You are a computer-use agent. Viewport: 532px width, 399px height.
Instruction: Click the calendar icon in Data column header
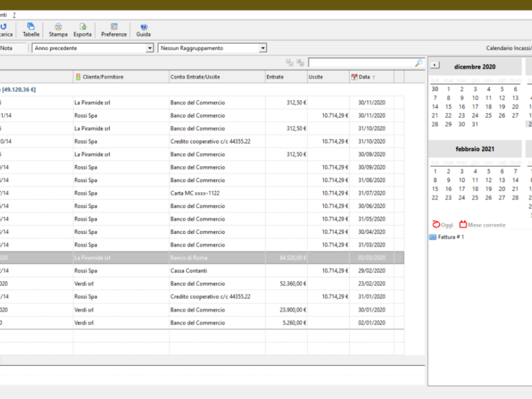[x=354, y=76]
